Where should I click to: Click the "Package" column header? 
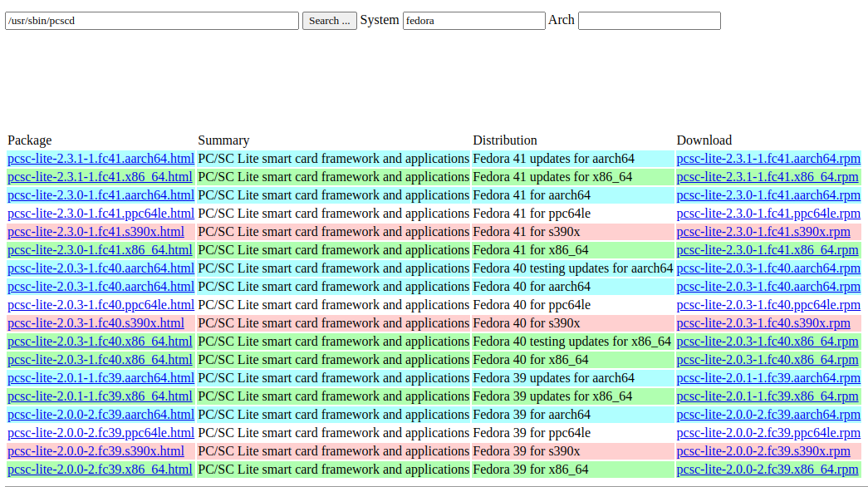click(x=29, y=140)
